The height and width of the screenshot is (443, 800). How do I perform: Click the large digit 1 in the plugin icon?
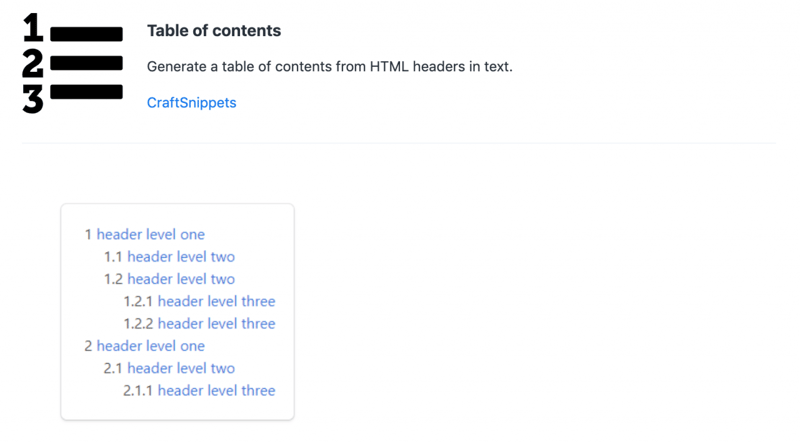click(x=33, y=28)
